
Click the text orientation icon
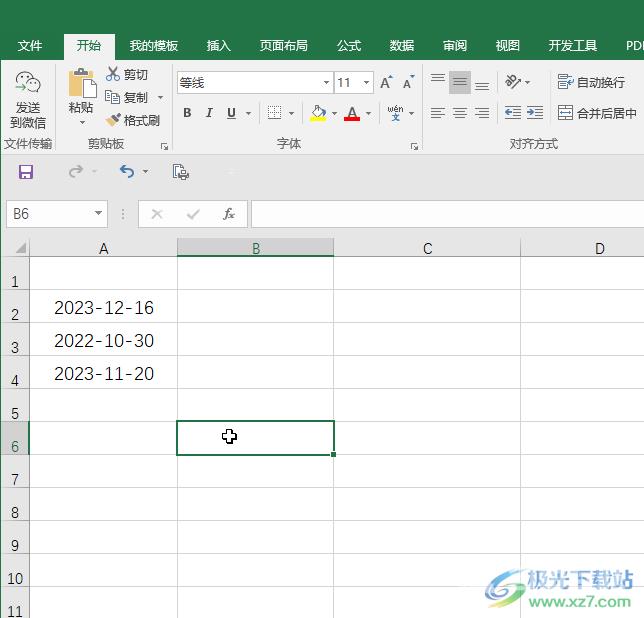click(513, 82)
